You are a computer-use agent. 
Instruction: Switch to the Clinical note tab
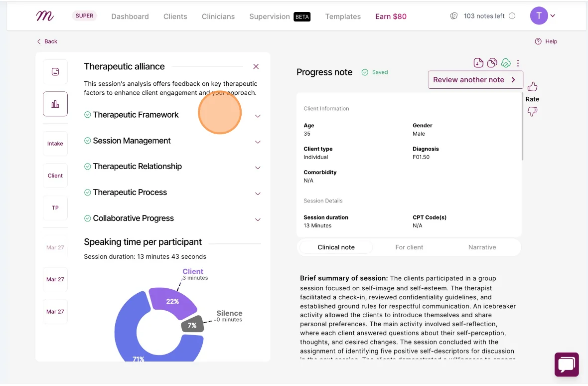point(336,247)
